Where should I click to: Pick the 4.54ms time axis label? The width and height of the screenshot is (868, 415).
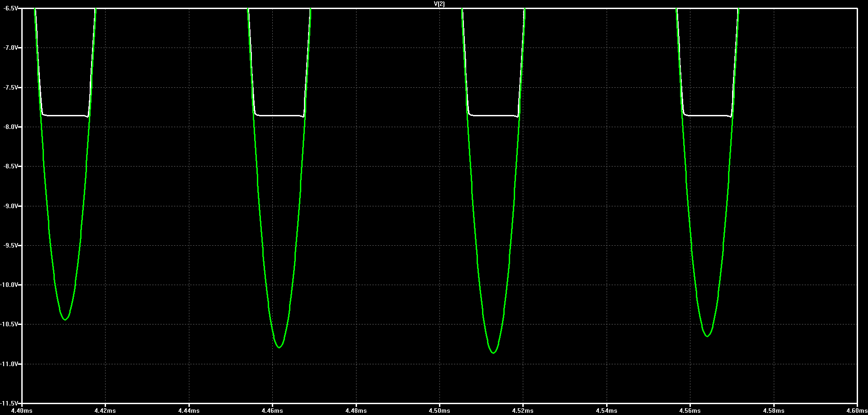click(x=607, y=410)
